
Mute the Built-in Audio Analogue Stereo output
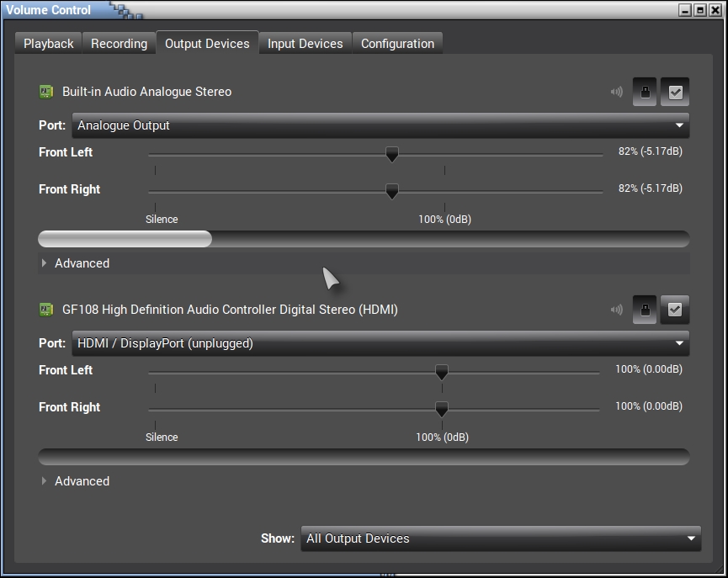click(x=617, y=93)
